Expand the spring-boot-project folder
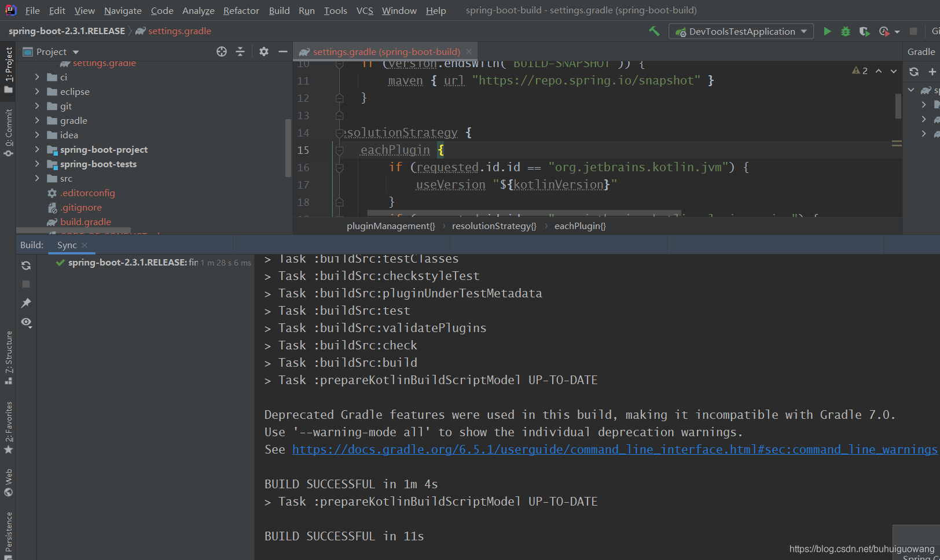 [37, 149]
